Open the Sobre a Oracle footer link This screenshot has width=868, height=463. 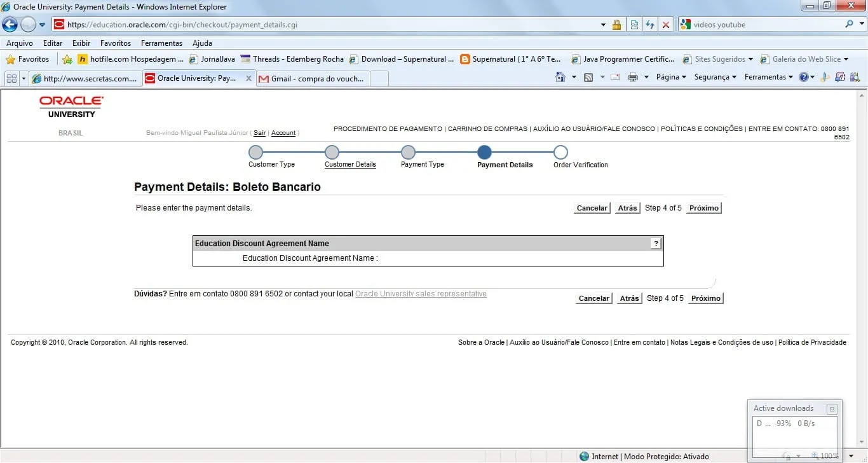tap(481, 342)
